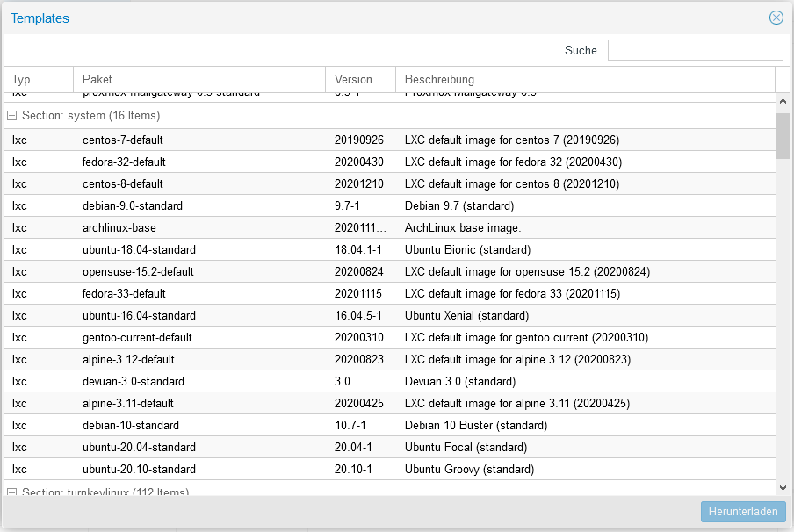This screenshot has height=532, width=794.
Task: Click the version cell '20201115'
Action: [x=358, y=293]
